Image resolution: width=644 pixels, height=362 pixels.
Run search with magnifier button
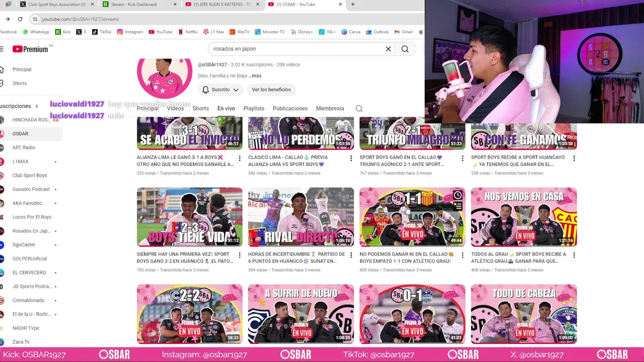pos(405,49)
